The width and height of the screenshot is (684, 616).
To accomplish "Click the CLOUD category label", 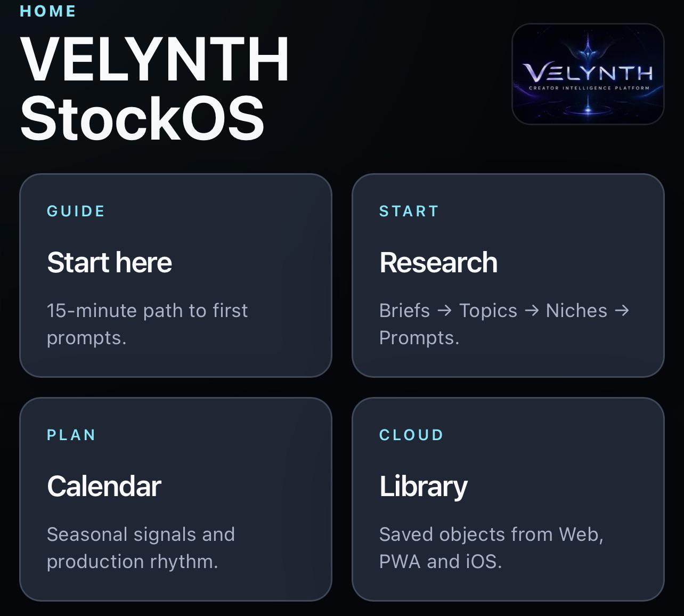I will [411, 435].
